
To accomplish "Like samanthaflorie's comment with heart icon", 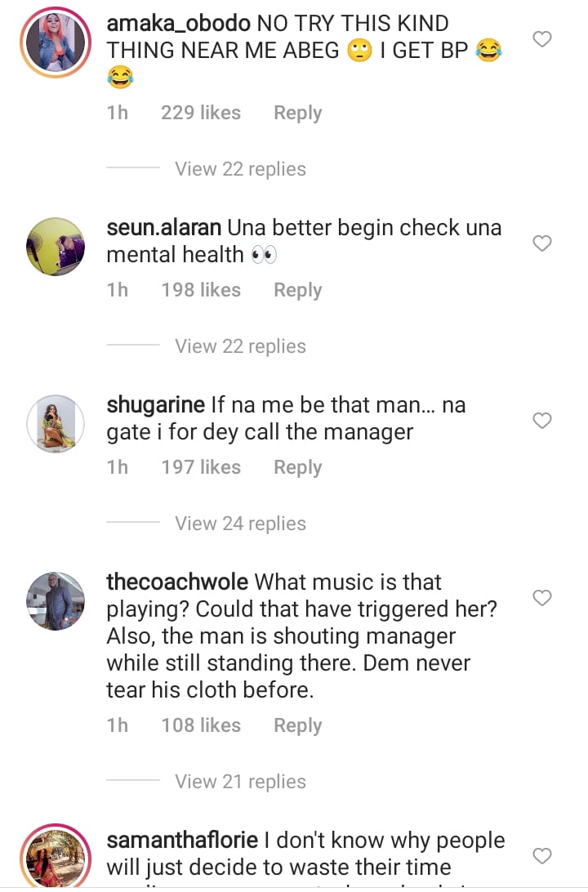I will 542,856.
